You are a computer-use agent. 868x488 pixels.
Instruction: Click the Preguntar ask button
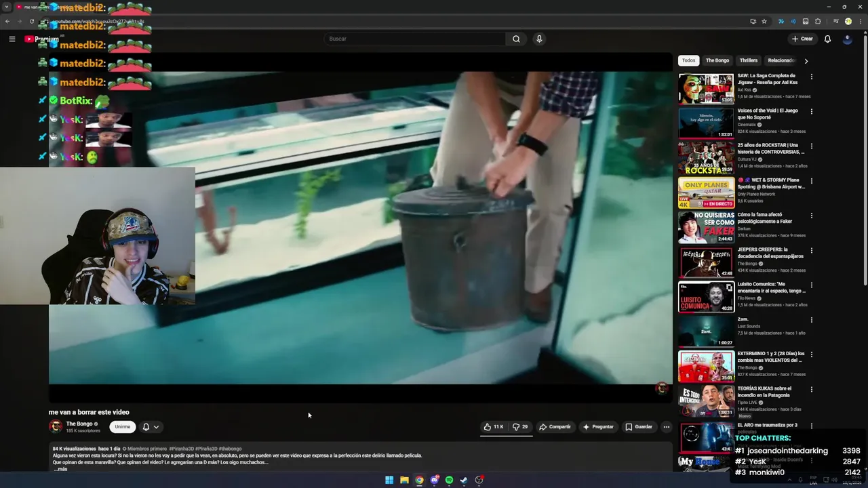[597, 427]
